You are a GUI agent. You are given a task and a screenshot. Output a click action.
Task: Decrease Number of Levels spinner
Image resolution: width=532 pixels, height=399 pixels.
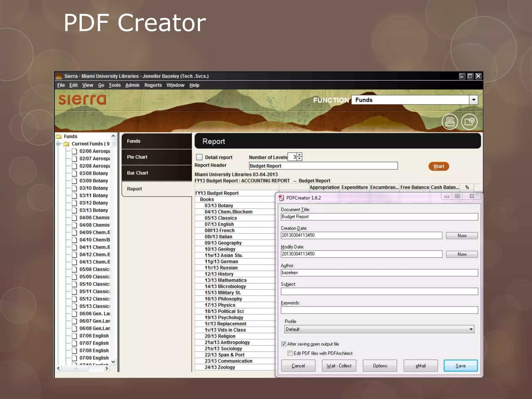pyautogui.click(x=300, y=159)
